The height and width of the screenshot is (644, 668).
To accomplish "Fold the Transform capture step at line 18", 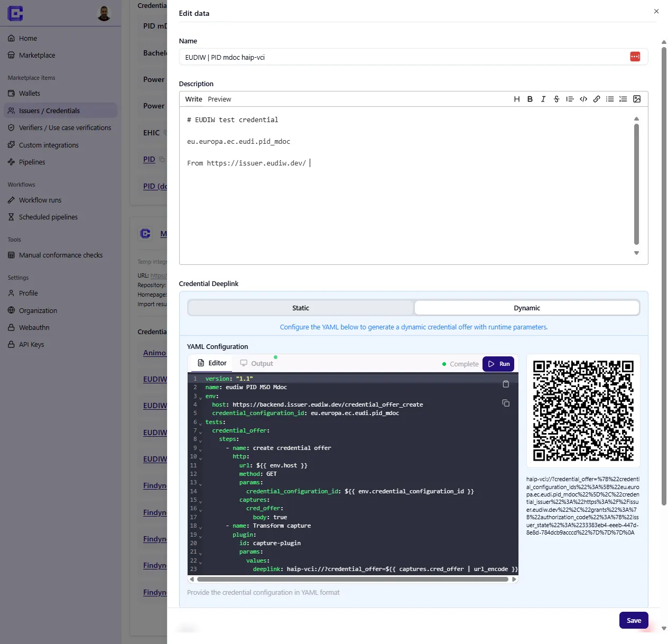I will click(200, 527).
